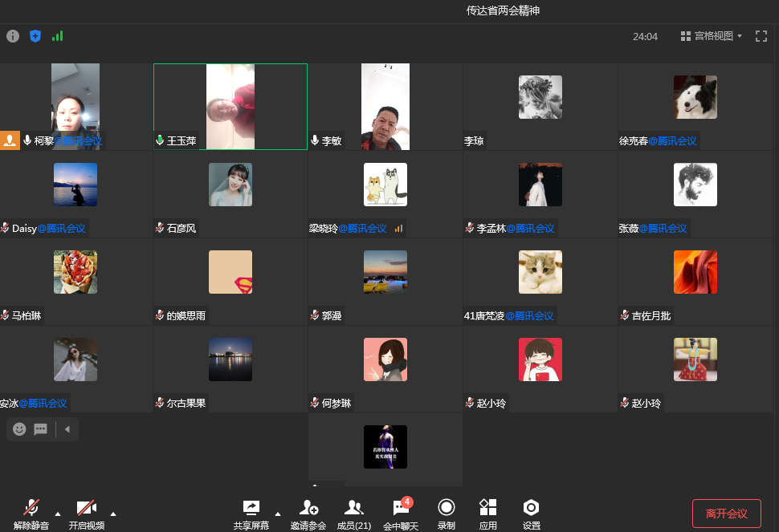Collapse the reaction bar with left arrow
This screenshot has height=532, width=779.
click(67, 429)
